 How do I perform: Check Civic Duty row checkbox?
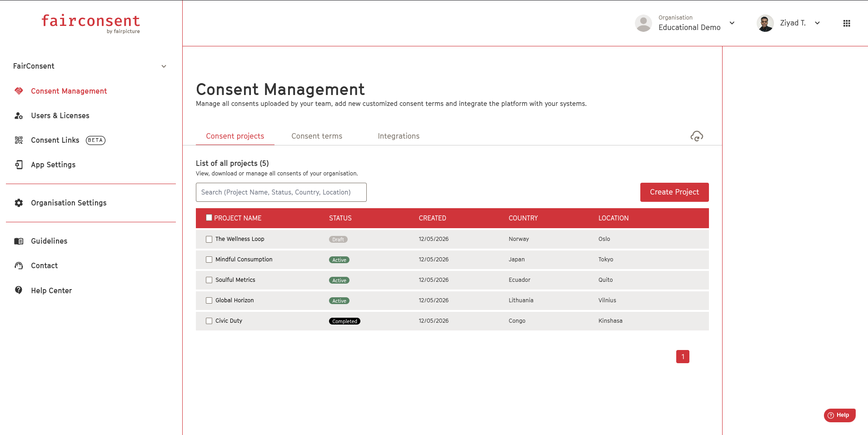pos(209,321)
